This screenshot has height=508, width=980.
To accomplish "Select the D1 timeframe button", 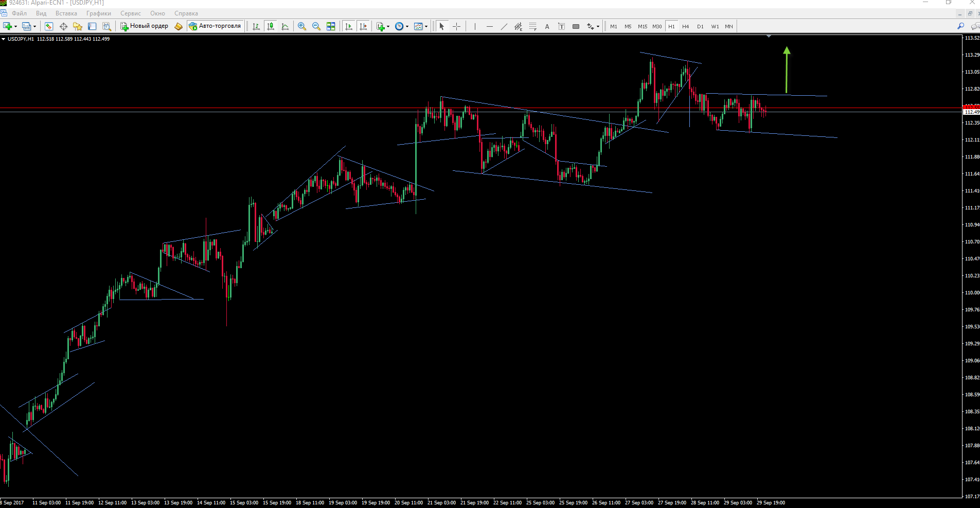I will pyautogui.click(x=700, y=26).
